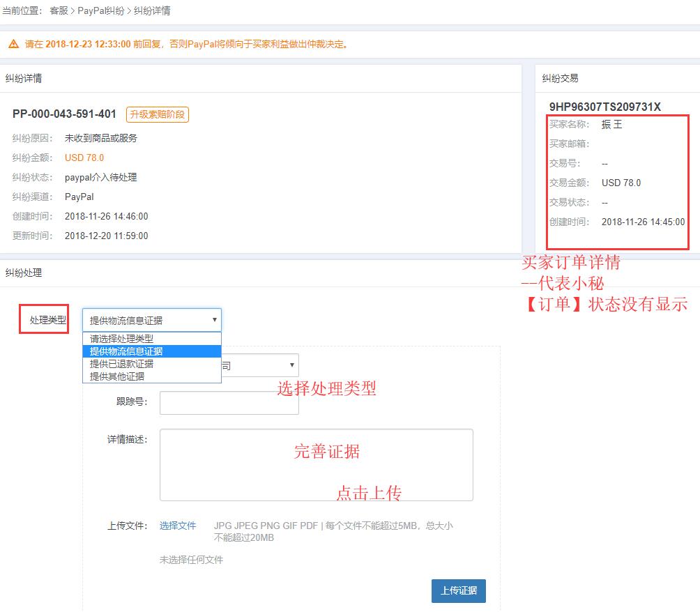The image size is (700, 612).
Task: Click the 未选择任何文件 file status text
Action: (191, 560)
